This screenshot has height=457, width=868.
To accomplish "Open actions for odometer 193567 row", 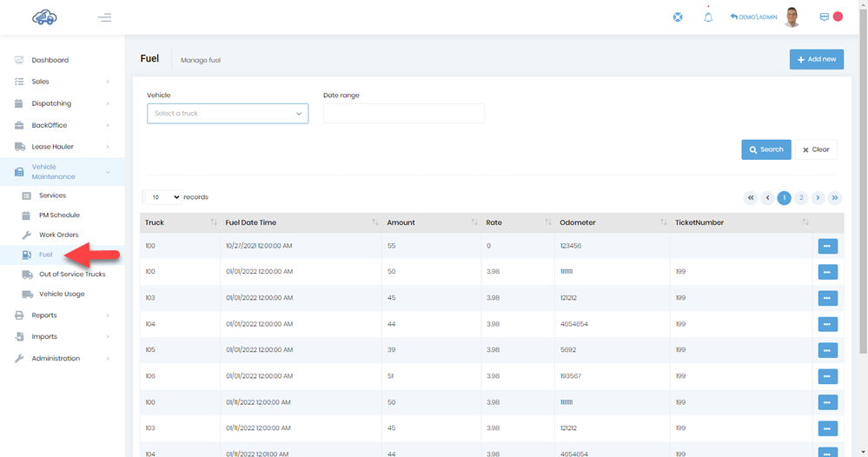I will (x=827, y=376).
